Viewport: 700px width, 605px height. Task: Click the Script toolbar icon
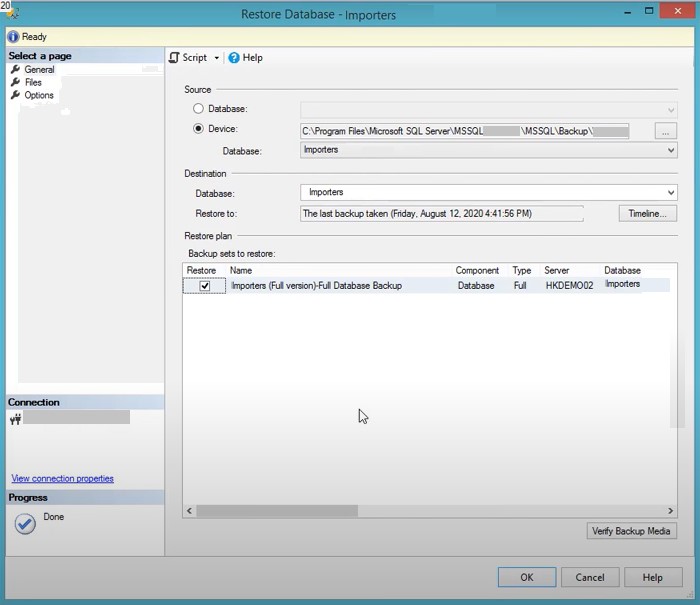click(174, 58)
